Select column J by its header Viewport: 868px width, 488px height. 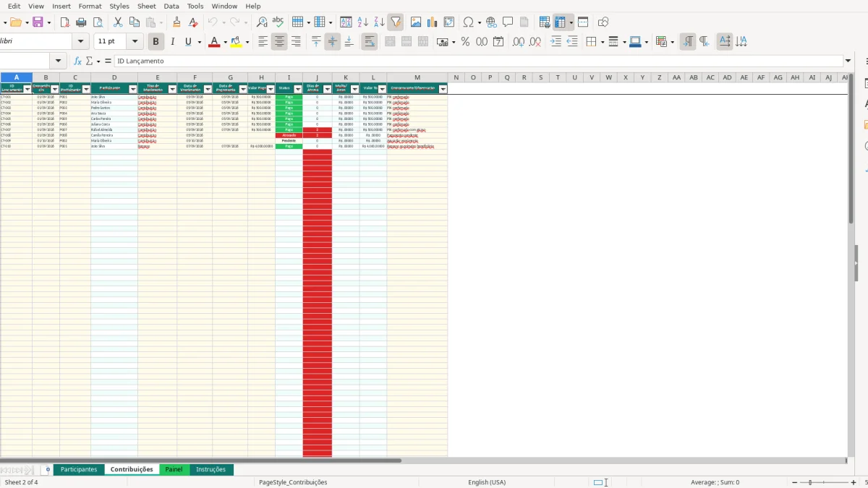tap(317, 77)
